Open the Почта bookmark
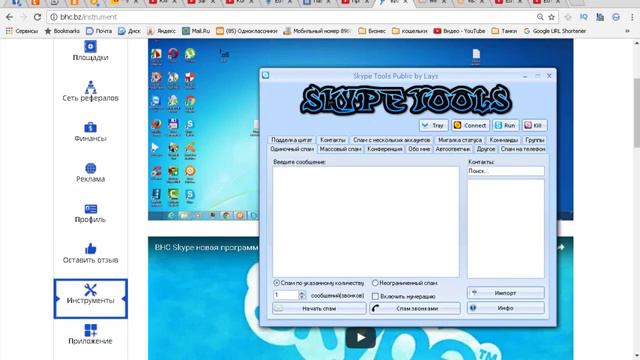 tap(99, 31)
